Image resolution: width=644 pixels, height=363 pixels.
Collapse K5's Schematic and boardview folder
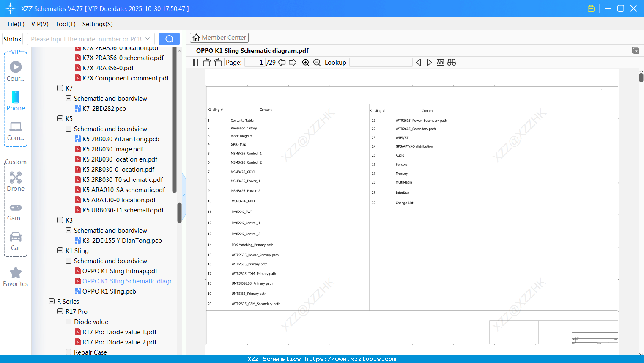(69, 129)
